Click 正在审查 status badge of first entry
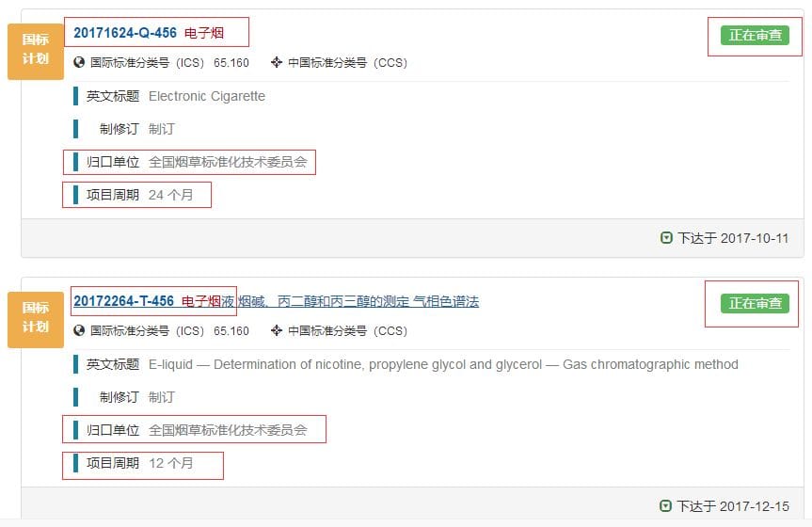 pos(755,35)
